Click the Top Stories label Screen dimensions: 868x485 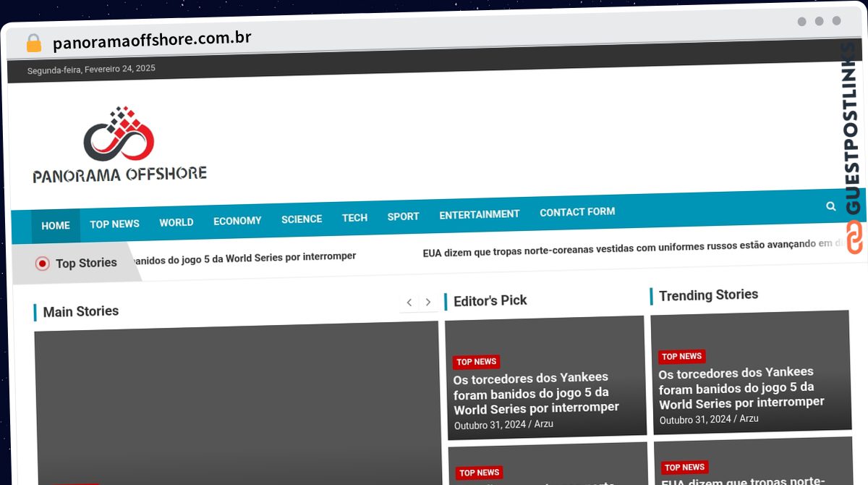coord(86,263)
